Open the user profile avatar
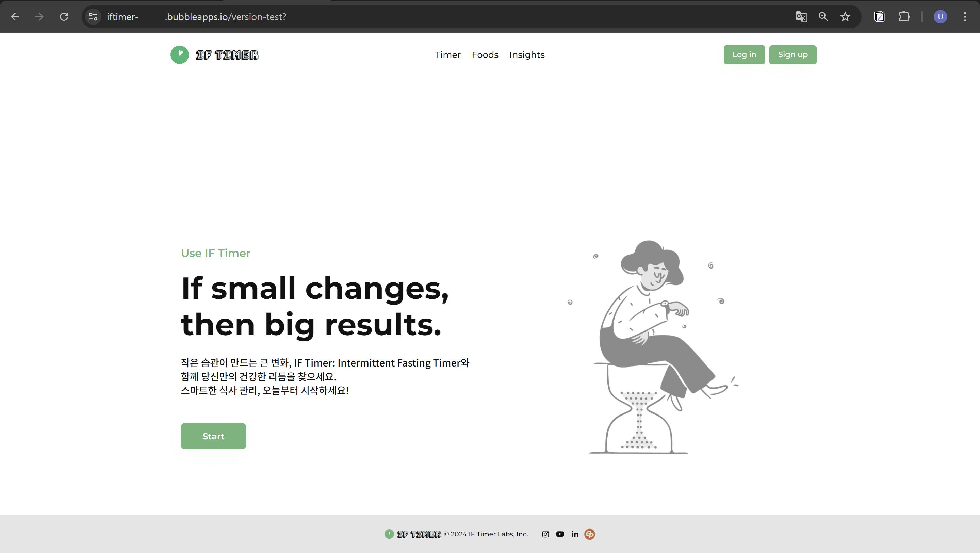Viewport: 980px width, 553px height. coord(941,17)
